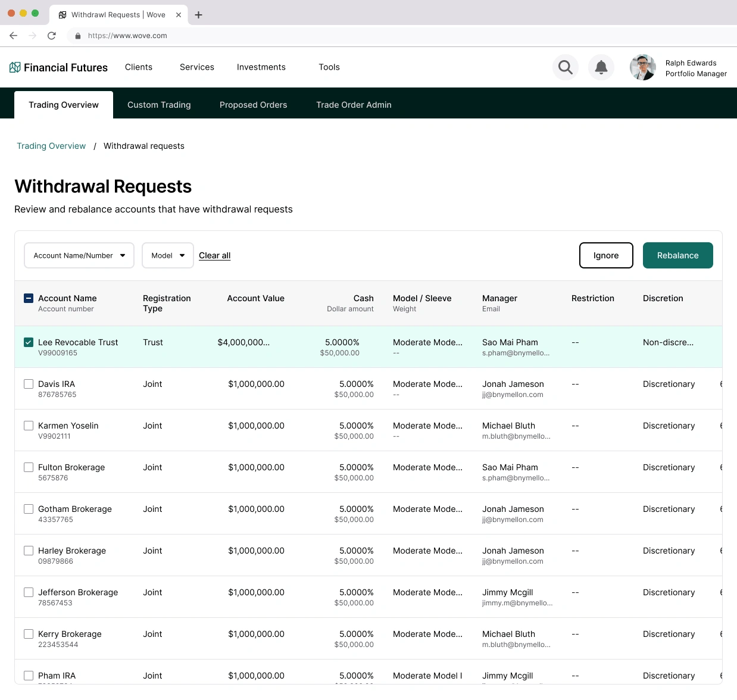
Task: Click Non-discre... discretion cell
Action: 668,342
